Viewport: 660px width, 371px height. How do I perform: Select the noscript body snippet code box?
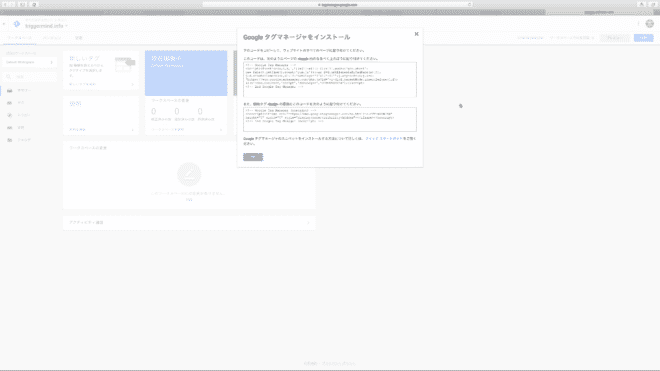click(x=330, y=119)
